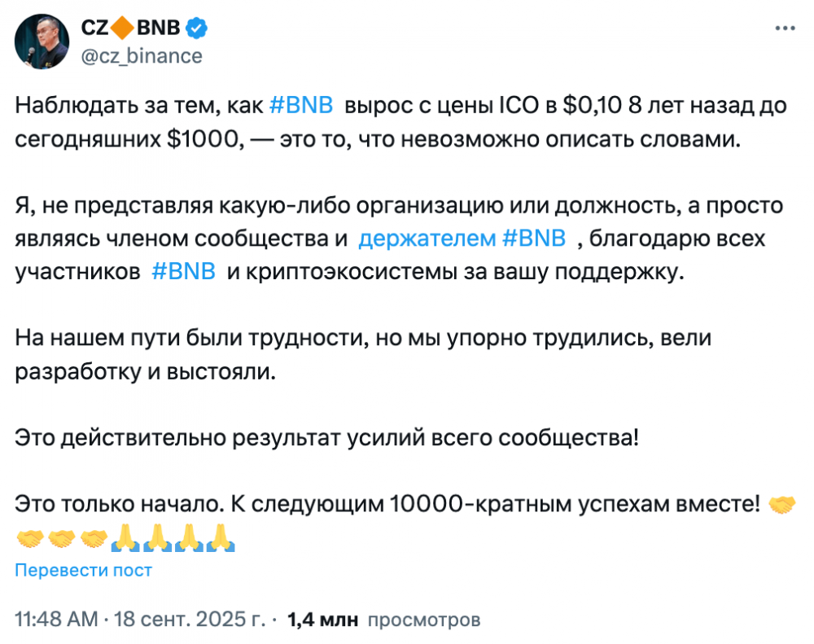
Task: Follow the "держателем #BNB" link
Action: [x=462, y=239]
